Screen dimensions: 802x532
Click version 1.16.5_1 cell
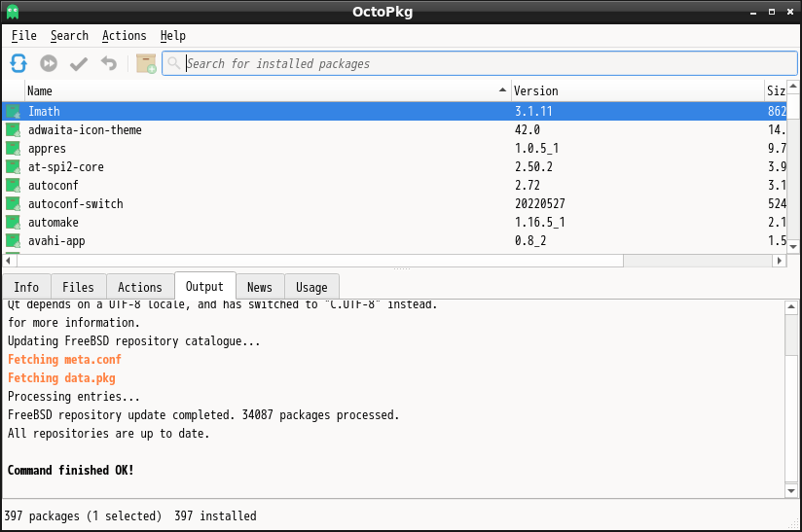pos(540,223)
